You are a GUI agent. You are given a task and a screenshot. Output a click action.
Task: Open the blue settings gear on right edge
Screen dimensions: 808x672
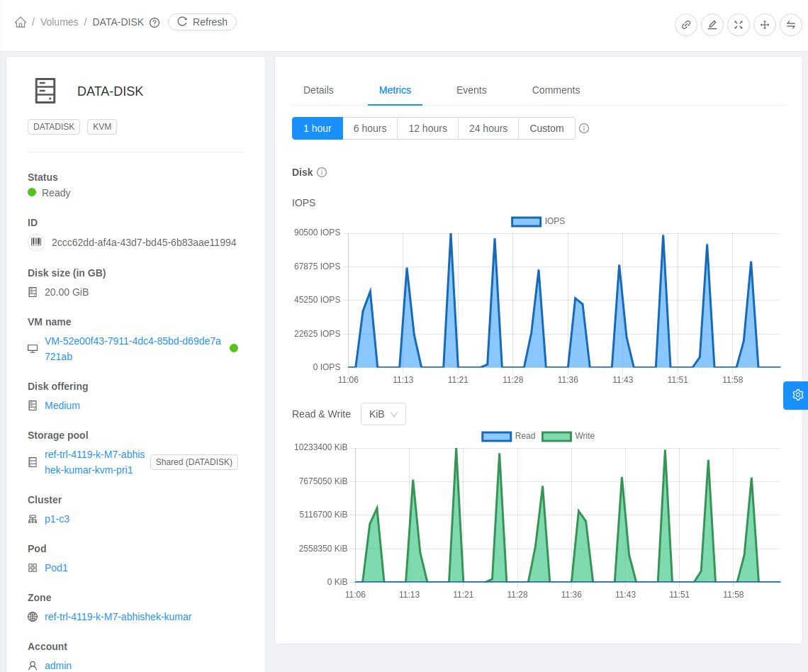(x=798, y=395)
